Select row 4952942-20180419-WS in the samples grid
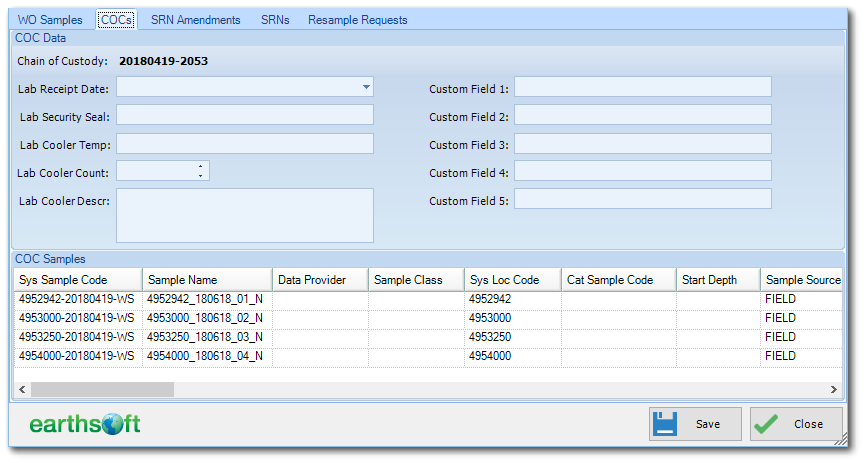 point(77,299)
